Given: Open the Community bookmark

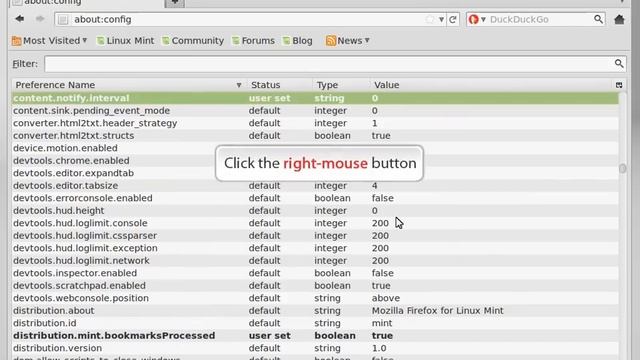Looking at the screenshot, I should tap(193, 40).
